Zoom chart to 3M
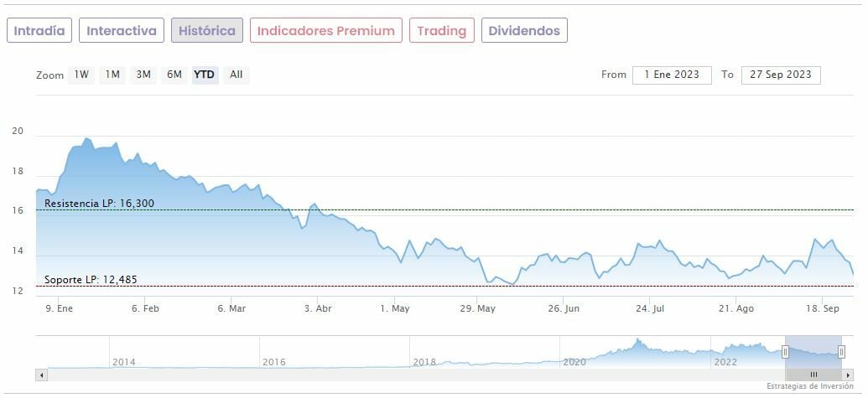 pyautogui.click(x=143, y=75)
